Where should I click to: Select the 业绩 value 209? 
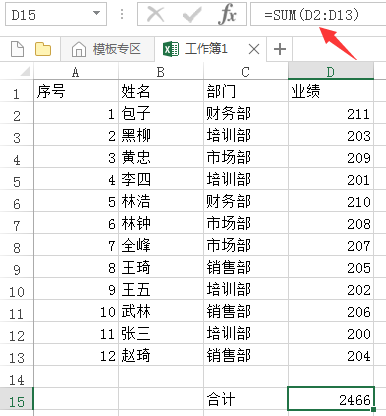coord(331,157)
